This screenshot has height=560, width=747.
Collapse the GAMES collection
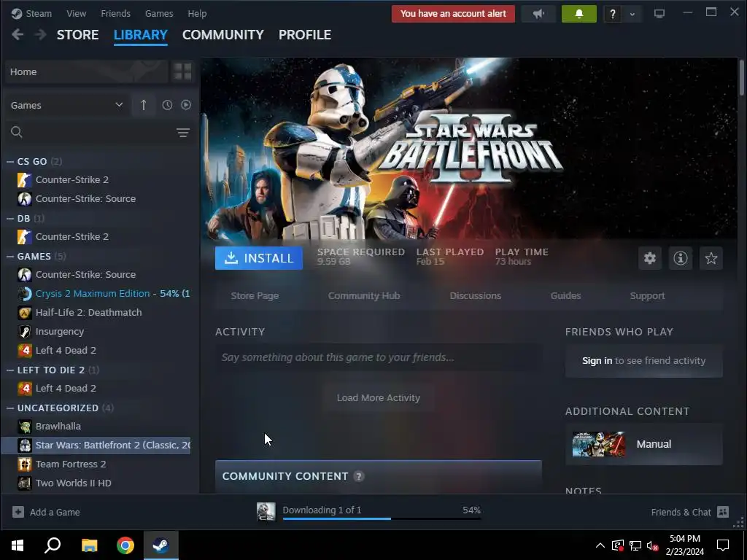pos(10,256)
